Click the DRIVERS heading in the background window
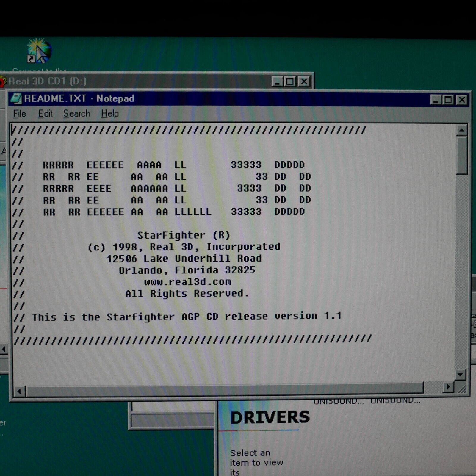 coord(270,417)
